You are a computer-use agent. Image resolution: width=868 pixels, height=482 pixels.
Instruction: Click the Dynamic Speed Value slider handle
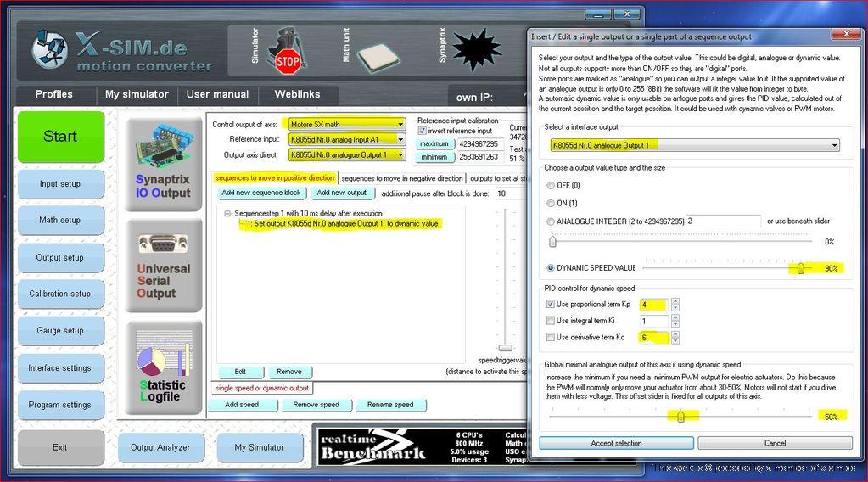point(800,268)
